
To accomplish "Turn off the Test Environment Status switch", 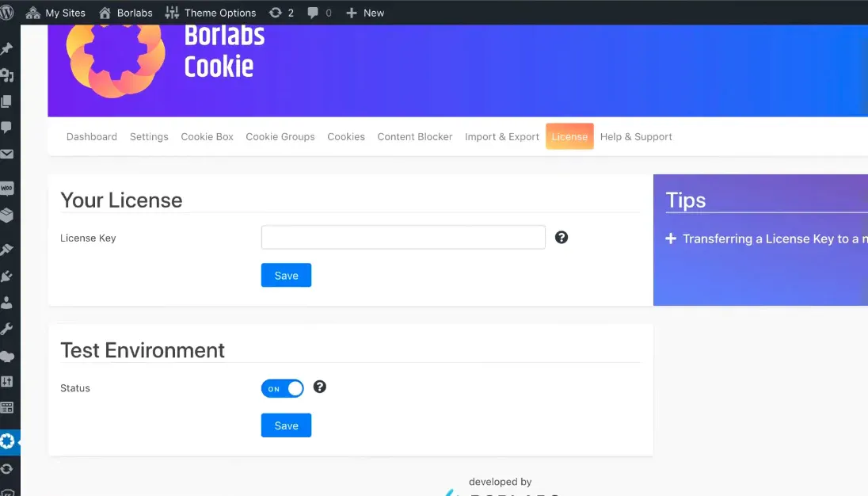I will tap(283, 388).
